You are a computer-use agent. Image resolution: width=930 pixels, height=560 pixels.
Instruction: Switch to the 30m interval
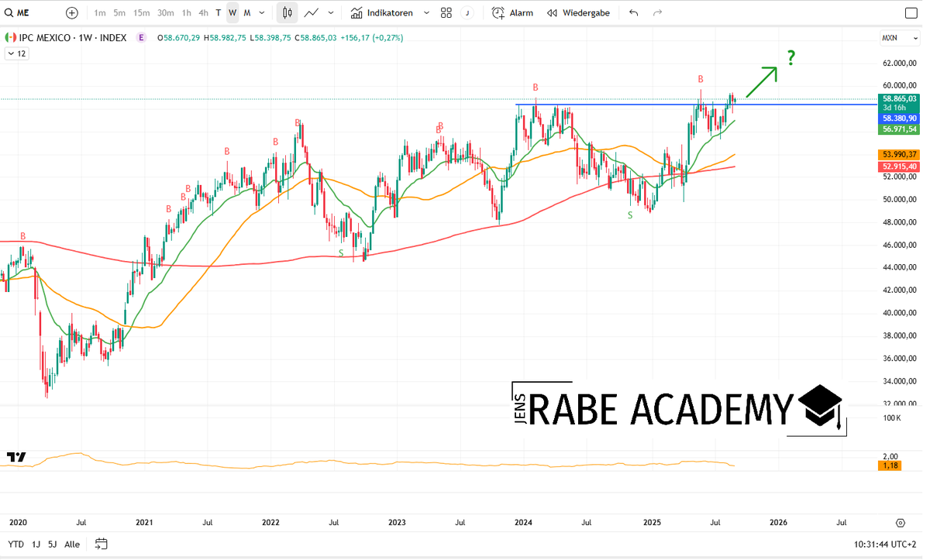(x=166, y=12)
